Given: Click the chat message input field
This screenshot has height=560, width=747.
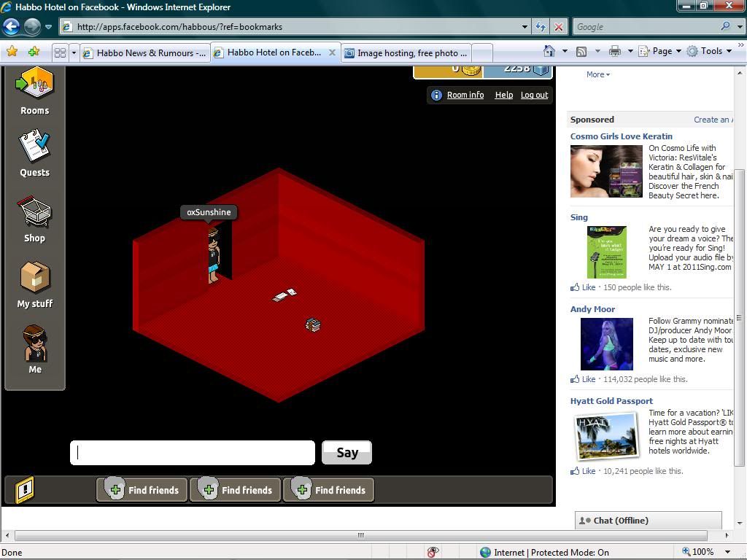Looking at the screenshot, I should 193,453.
